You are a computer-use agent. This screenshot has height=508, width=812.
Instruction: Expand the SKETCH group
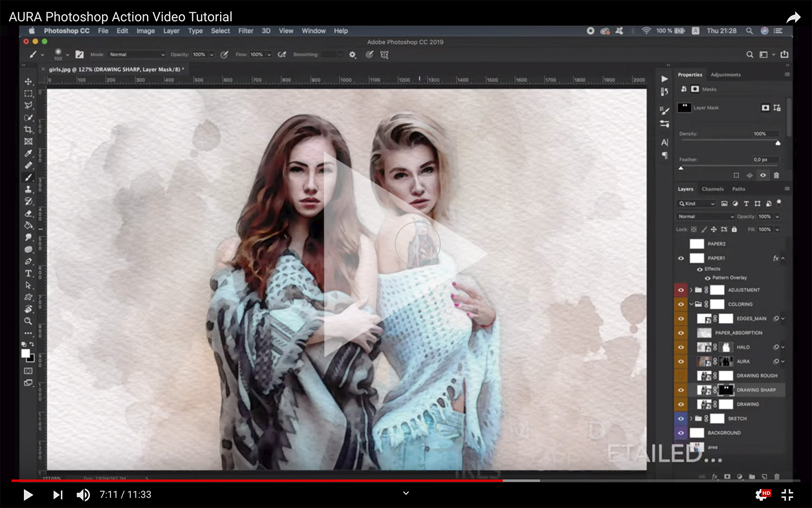[691, 419]
